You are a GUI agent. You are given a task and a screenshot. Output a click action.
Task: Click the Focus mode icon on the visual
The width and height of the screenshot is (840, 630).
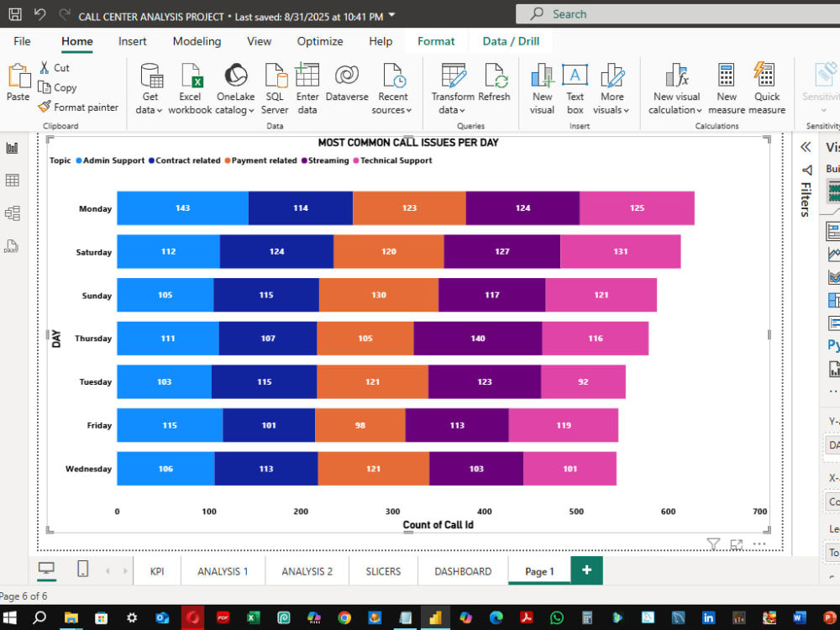click(736, 544)
